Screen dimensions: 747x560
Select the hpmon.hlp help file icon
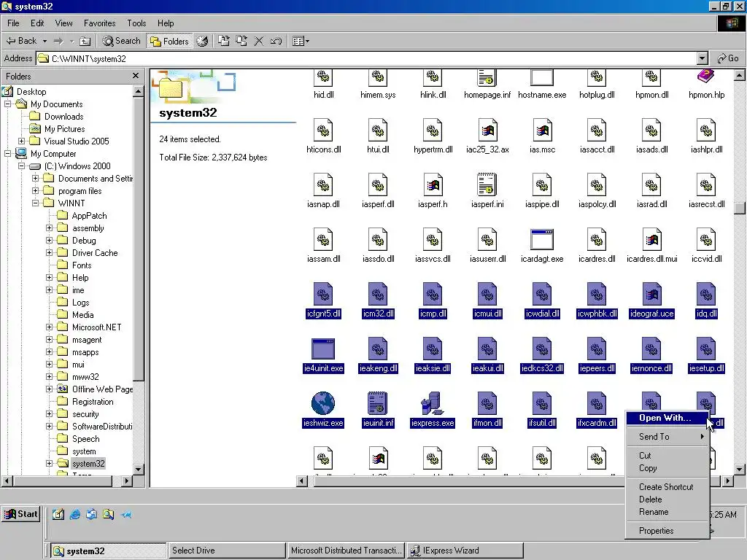706,77
